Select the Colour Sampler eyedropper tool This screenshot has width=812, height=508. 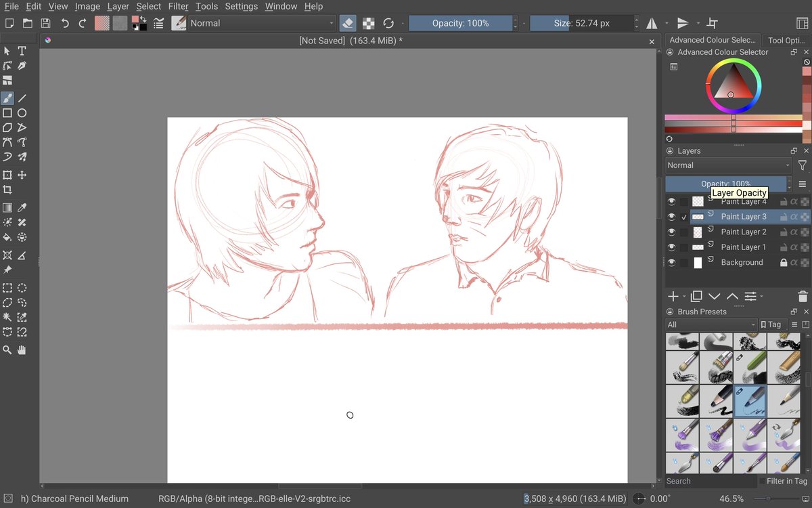click(22, 208)
